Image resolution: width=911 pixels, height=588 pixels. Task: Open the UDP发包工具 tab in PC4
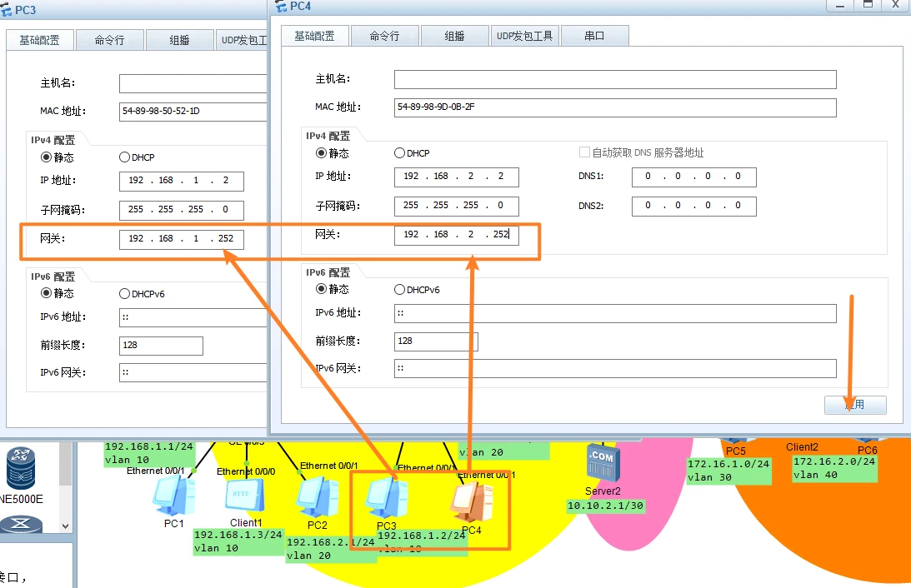[524, 36]
